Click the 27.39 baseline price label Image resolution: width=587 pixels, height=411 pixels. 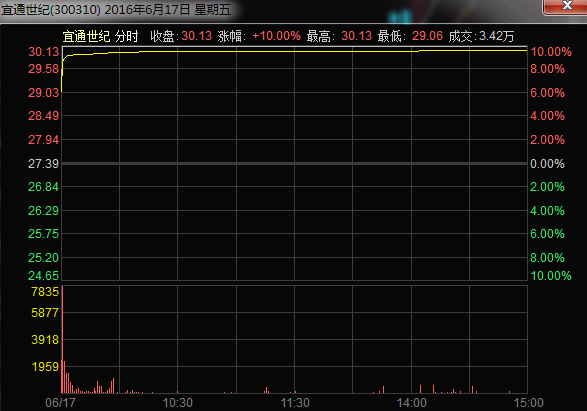(43, 164)
